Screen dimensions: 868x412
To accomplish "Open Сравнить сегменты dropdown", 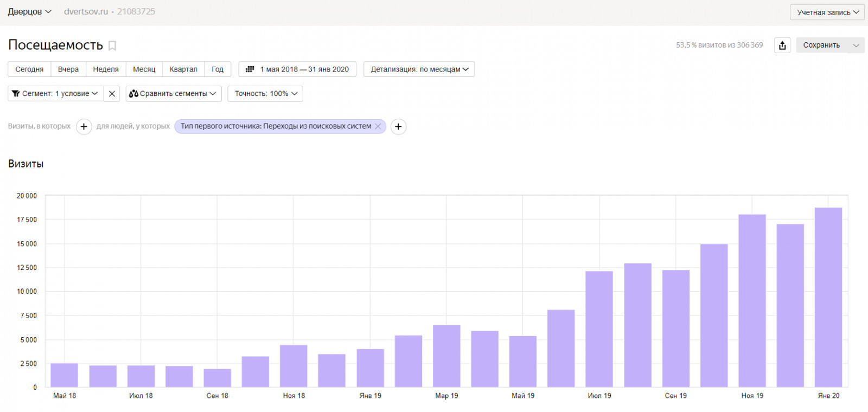I will (x=174, y=94).
